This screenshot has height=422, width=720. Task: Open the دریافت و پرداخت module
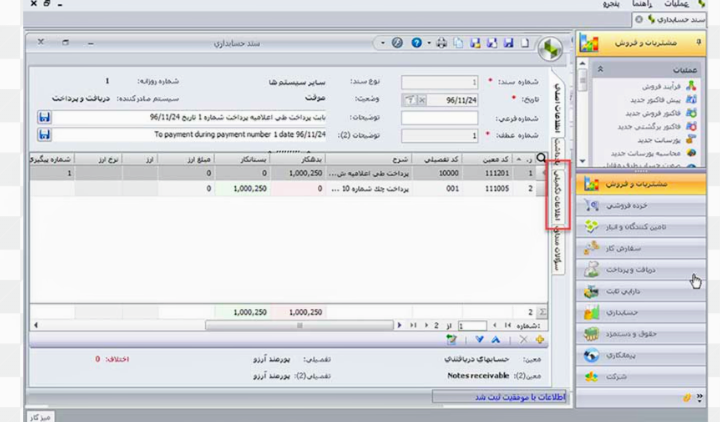coord(641,270)
